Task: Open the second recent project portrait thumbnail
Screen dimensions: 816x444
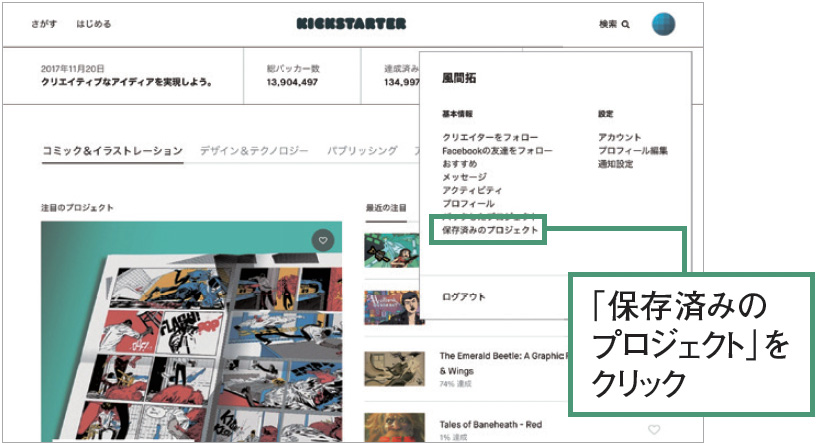Action: click(392, 308)
